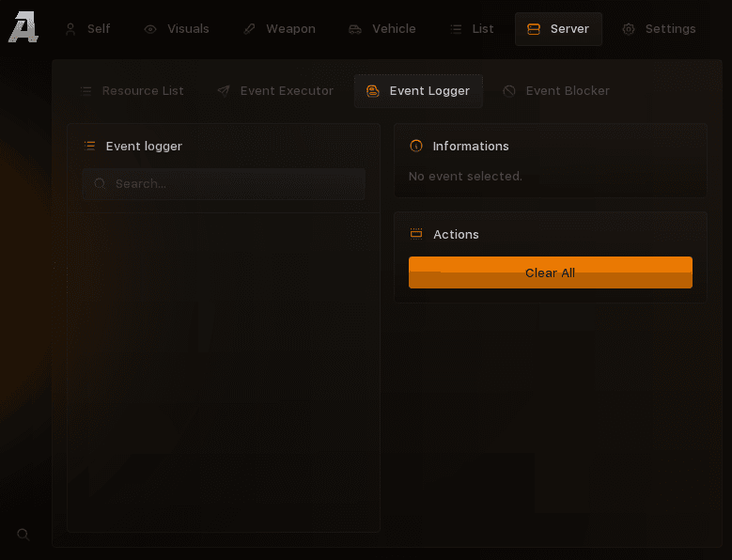Click the person icon beside Self
Viewport: 732px width, 560px height.
point(70,29)
